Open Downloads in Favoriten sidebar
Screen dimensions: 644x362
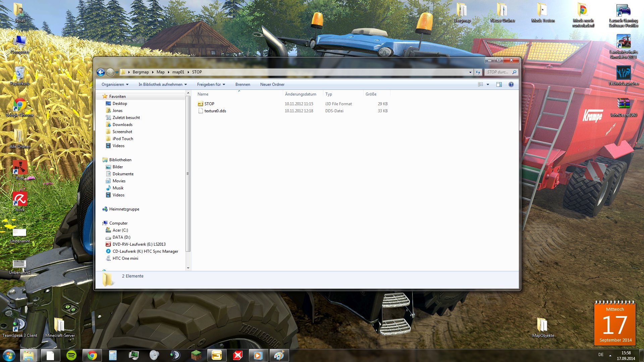click(x=122, y=125)
